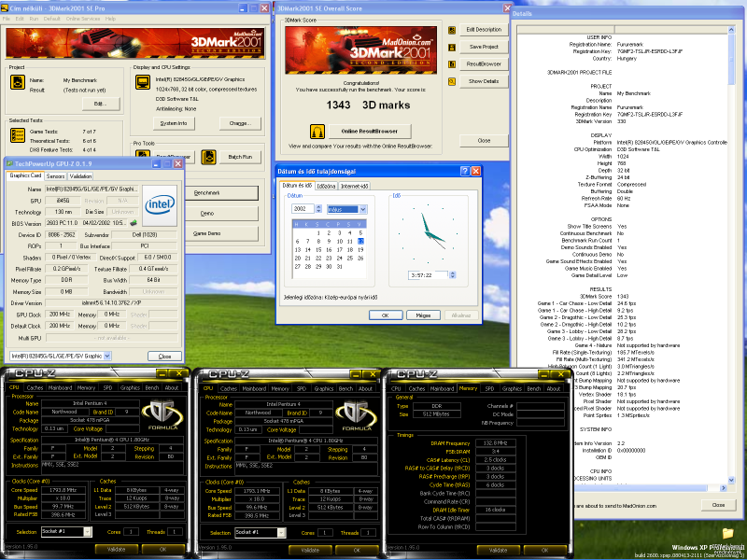Open the Bench tab in middle CPU-Z window
The image size is (747, 560).
[345, 388]
